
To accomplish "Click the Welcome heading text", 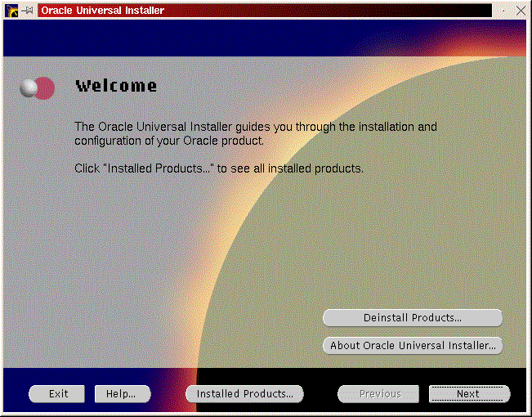I will coord(116,86).
